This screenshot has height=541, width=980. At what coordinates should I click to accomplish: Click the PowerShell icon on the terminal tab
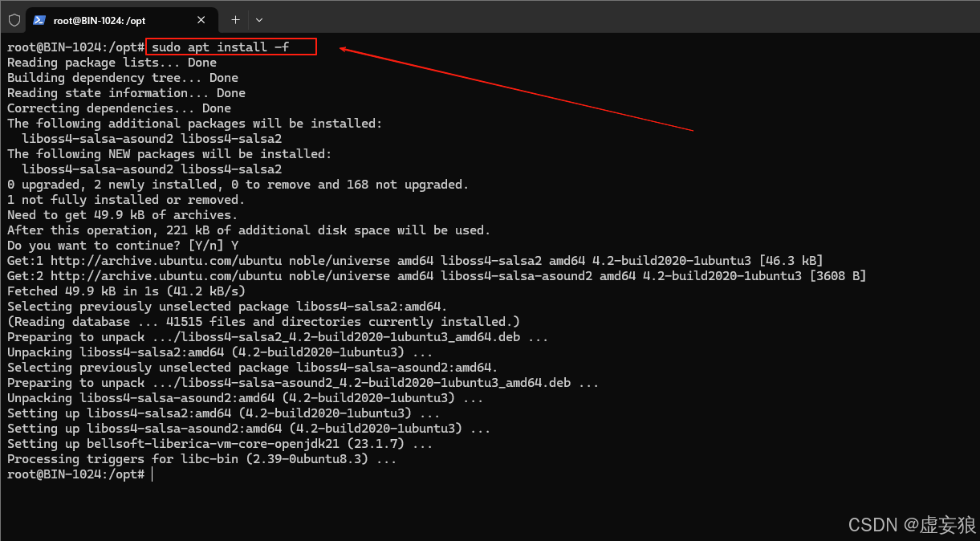coord(39,19)
